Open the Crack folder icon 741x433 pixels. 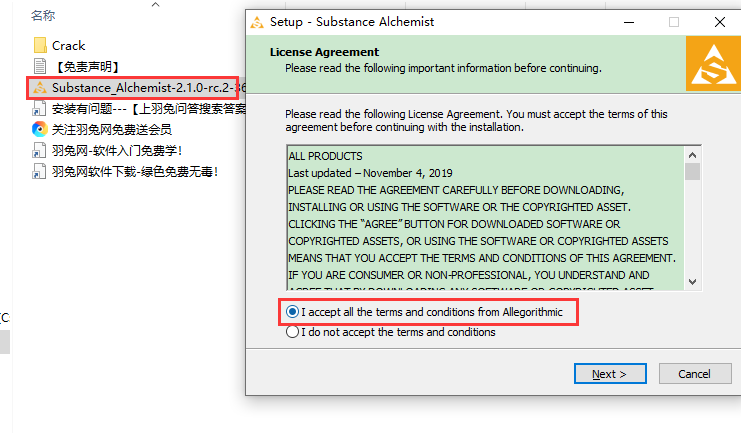(x=40, y=45)
